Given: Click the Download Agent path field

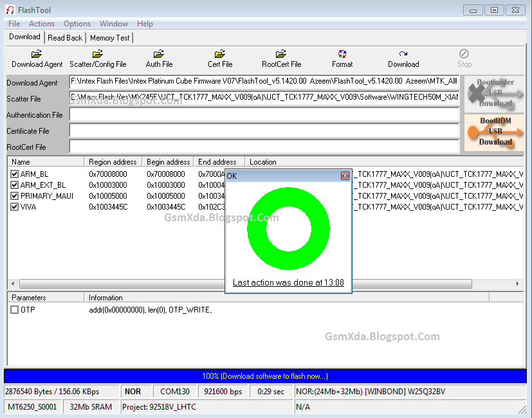Looking at the screenshot, I should click(264, 82).
